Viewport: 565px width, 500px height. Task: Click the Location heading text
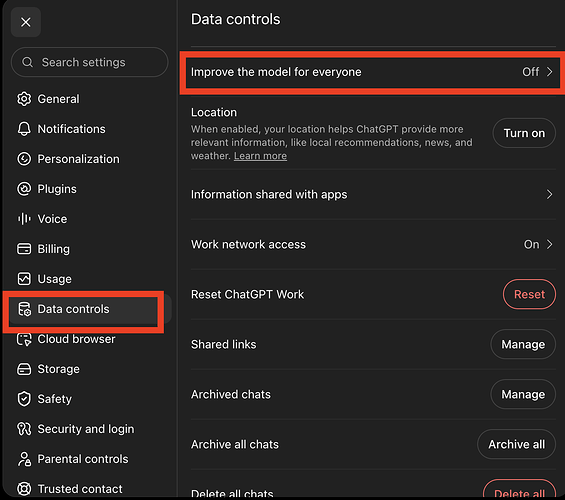click(214, 112)
